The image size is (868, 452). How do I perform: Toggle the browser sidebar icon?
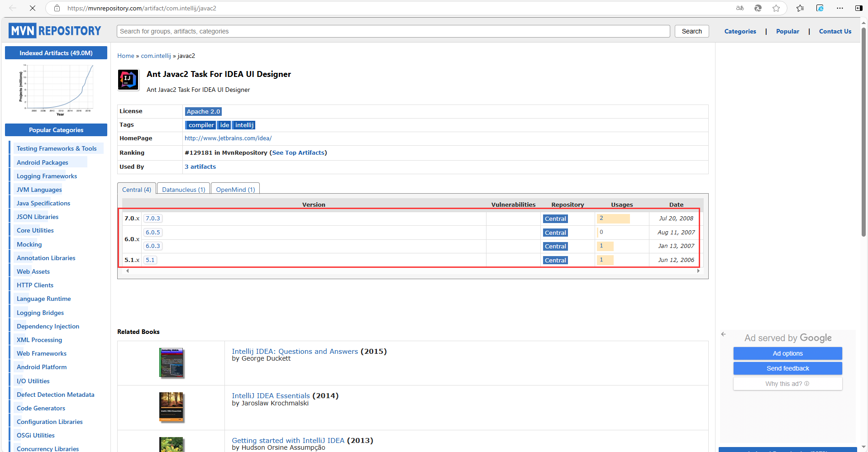point(858,8)
